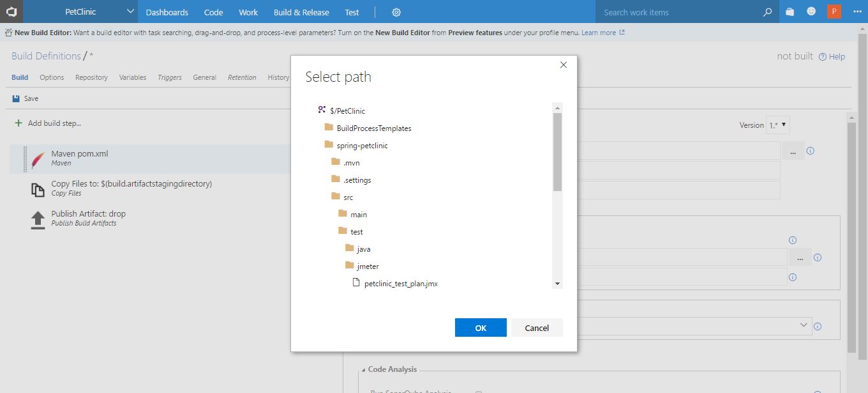Screen dimensions: 868x393
Task: Switch to the Repository tab
Action: tap(91, 77)
